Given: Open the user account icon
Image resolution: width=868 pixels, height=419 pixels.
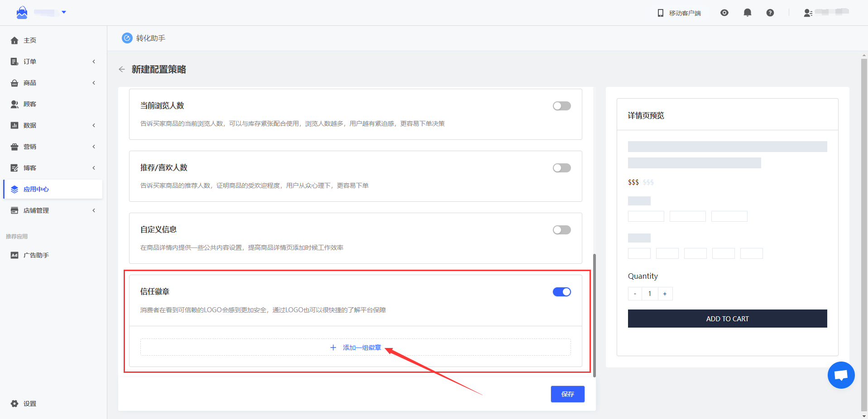Looking at the screenshot, I should pos(807,13).
